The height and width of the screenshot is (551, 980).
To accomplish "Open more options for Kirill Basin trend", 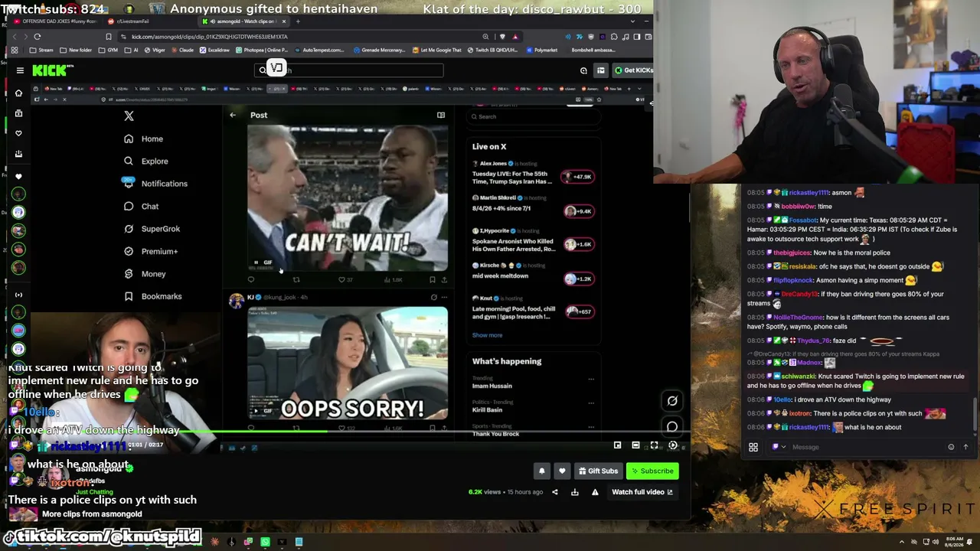I will [x=591, y=403].
